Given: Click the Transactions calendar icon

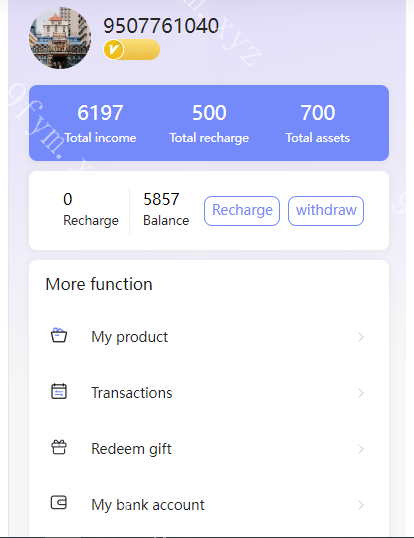Looking at the screenshot, I should [59, 391].
